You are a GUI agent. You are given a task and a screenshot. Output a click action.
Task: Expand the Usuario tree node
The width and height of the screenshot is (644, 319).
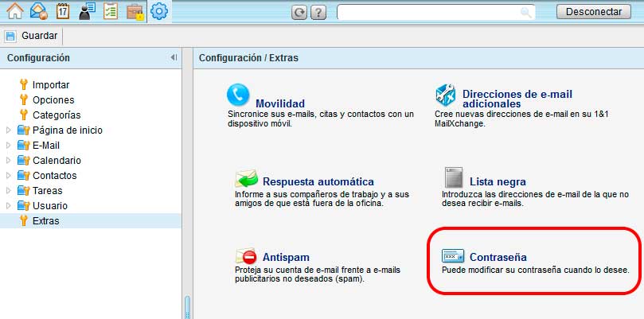click(9, 206)
